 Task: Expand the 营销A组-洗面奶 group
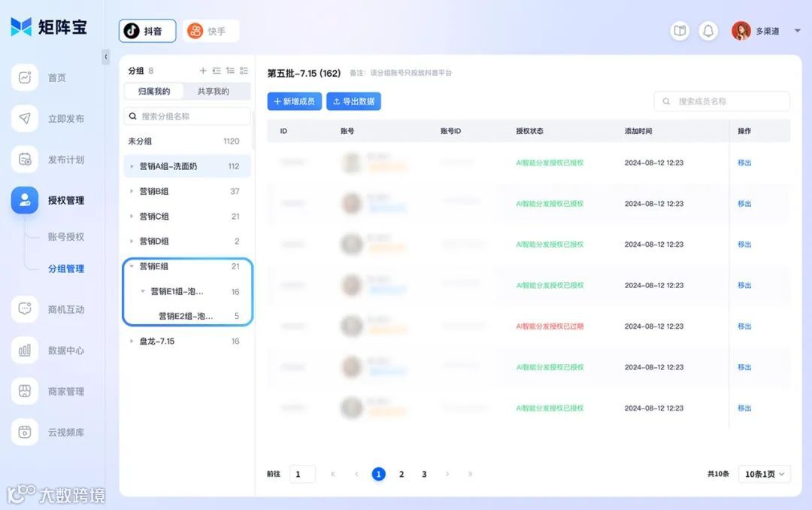pos(132,165)
